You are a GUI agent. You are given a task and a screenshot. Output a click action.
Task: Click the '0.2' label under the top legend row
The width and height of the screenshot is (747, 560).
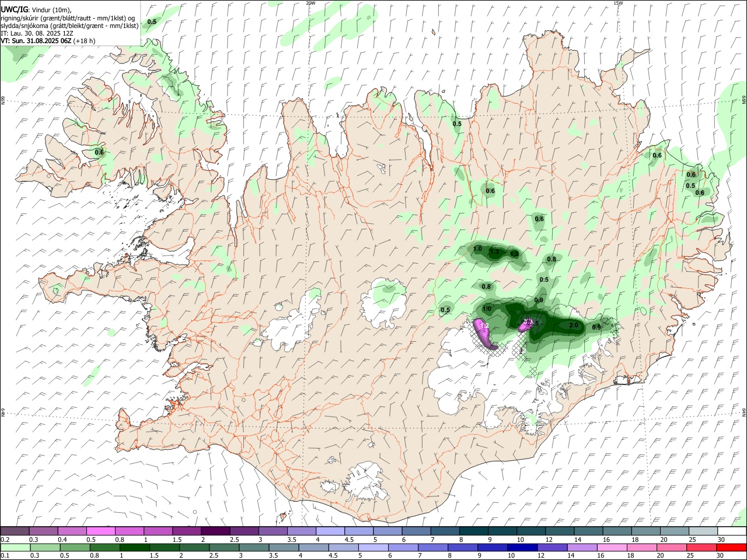click(x=4, y=540)
